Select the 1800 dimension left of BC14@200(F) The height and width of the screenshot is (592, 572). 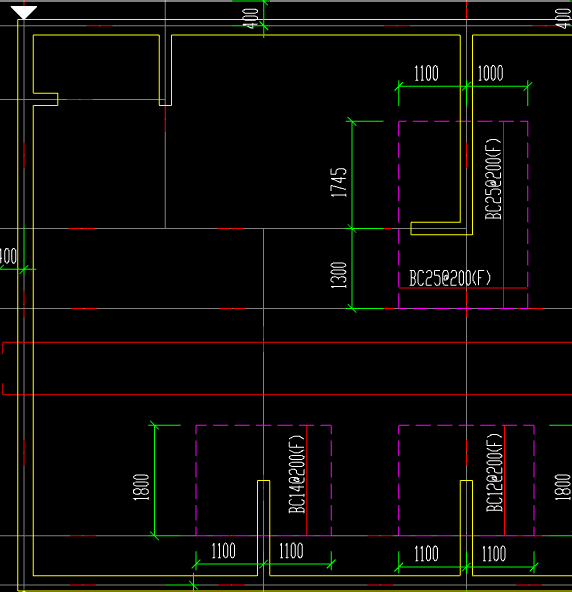tap(142, 487)
